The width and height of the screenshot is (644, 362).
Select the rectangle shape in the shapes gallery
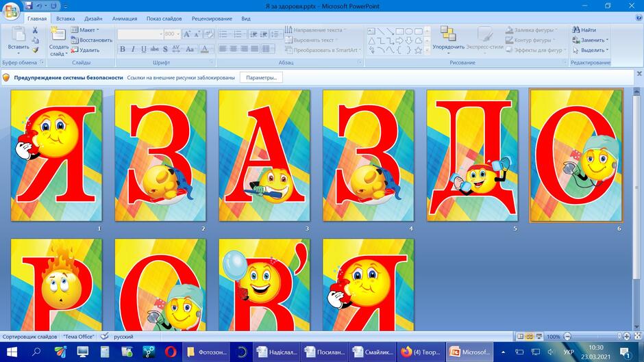click(399, 31)
